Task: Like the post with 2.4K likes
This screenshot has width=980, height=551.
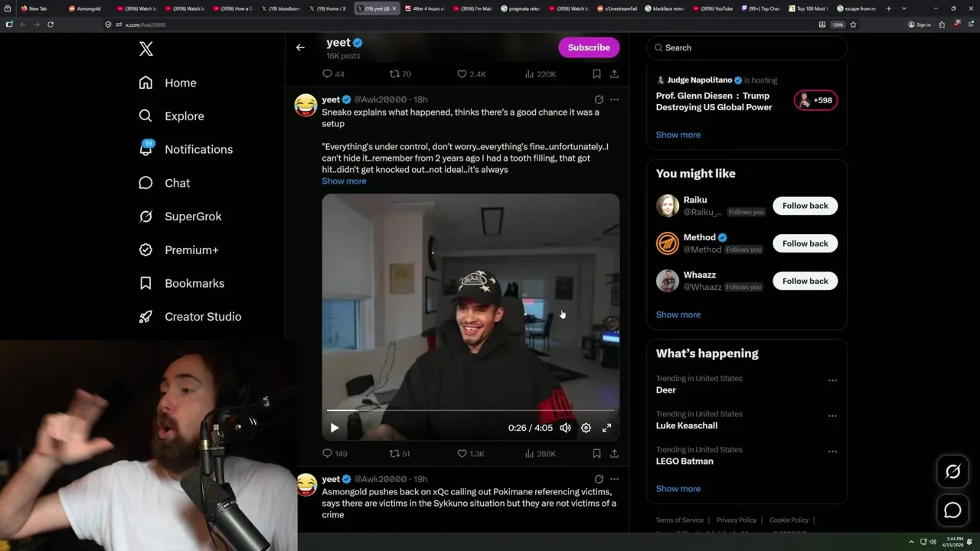Action: click(x=471, y=74)
